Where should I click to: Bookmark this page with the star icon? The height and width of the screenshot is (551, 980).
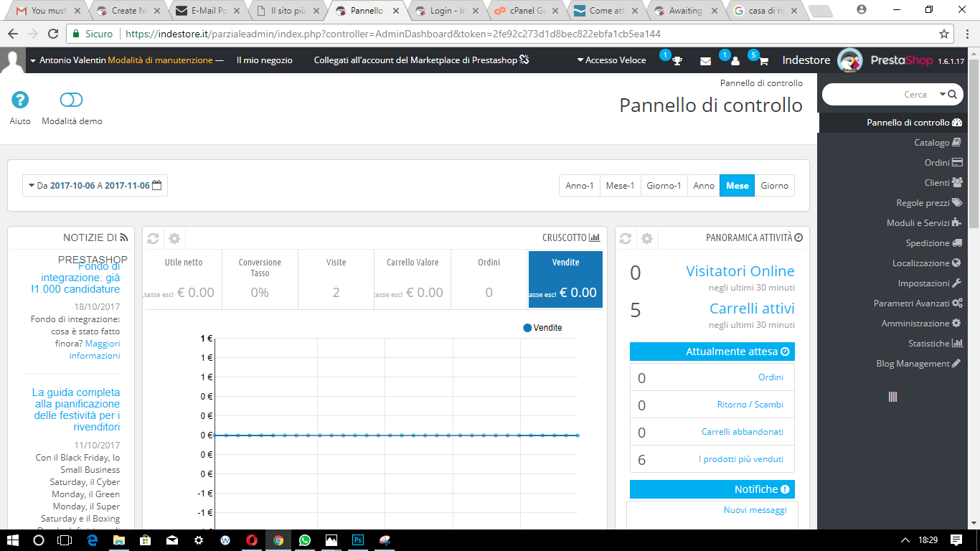pos(944,34)
